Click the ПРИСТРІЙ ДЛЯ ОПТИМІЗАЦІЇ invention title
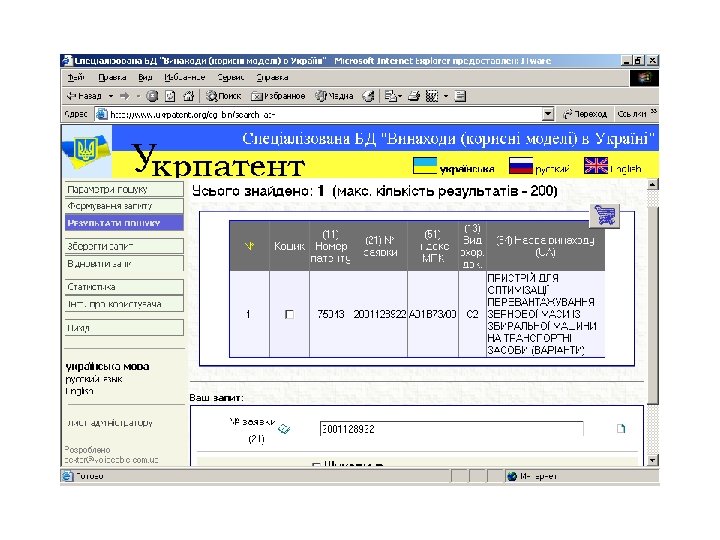 click(x=542, y=314)
